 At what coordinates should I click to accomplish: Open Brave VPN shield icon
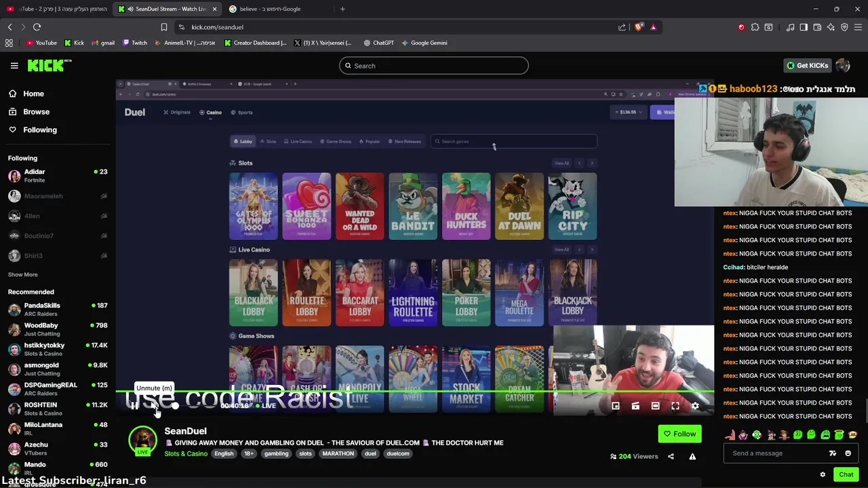pos(844,27)
